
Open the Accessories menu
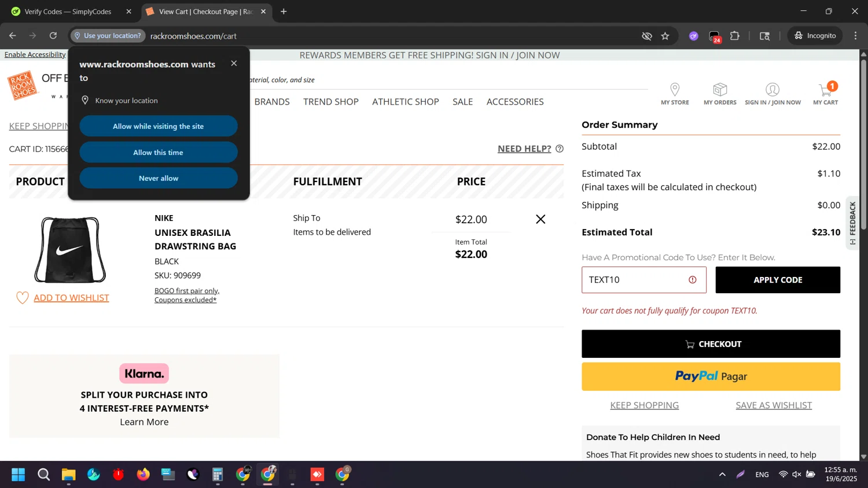515,102
